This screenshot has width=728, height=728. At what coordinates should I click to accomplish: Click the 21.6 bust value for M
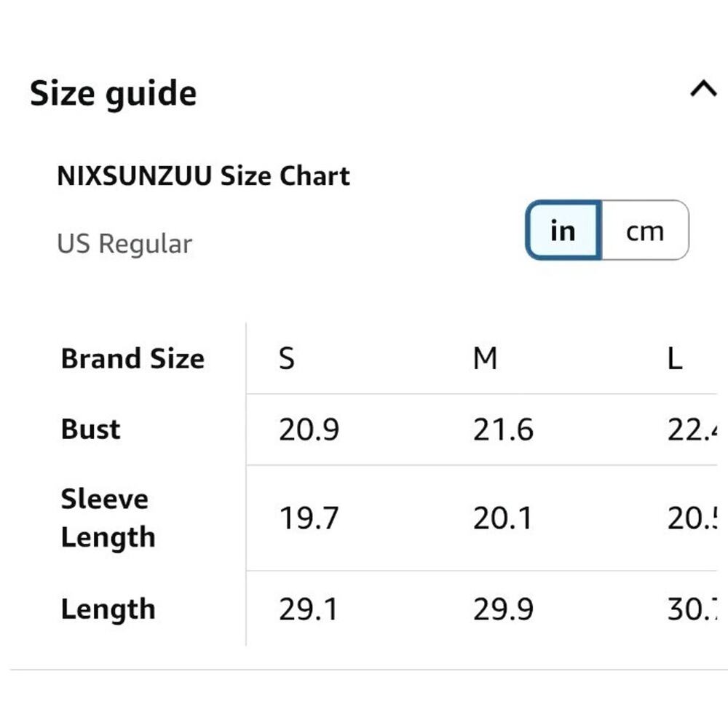click(x=503, y=430)
